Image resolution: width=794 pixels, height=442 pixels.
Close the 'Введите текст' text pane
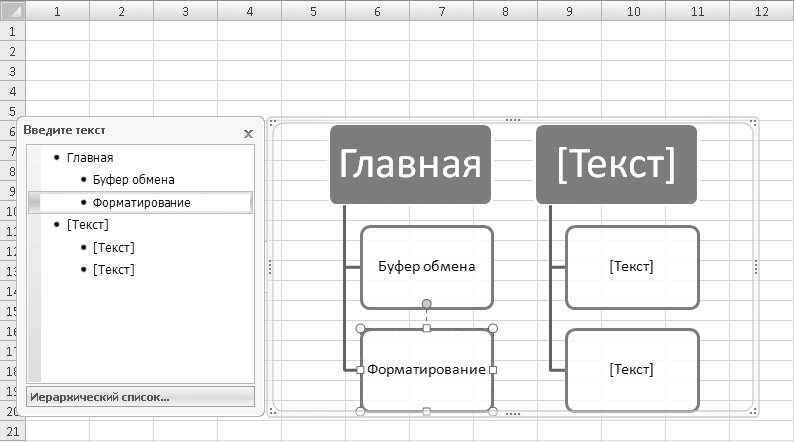248,134
